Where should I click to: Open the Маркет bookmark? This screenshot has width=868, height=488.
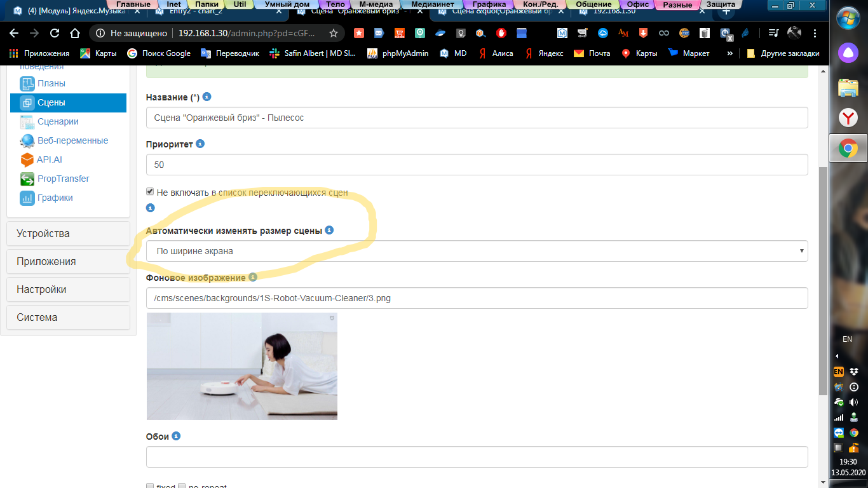tap(689, 53)
